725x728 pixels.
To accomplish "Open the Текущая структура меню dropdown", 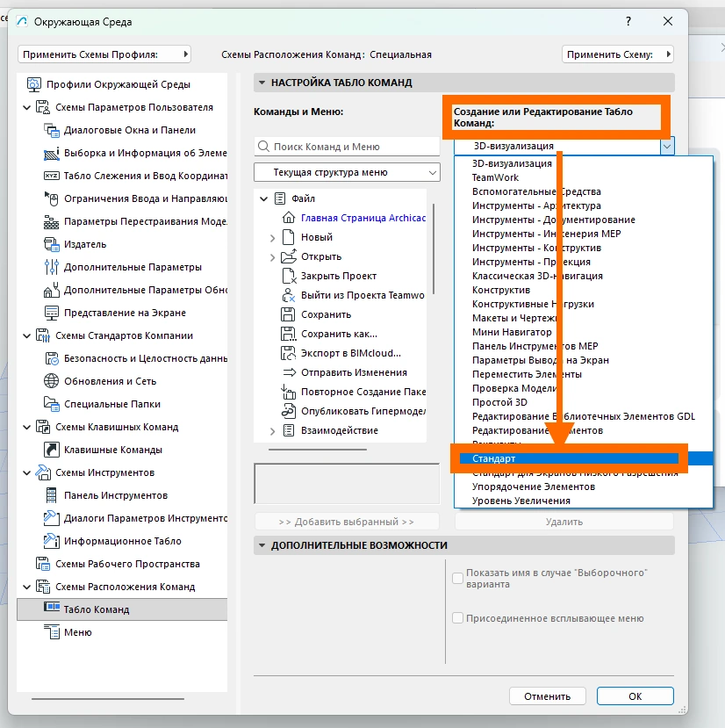I will [347, 172].
